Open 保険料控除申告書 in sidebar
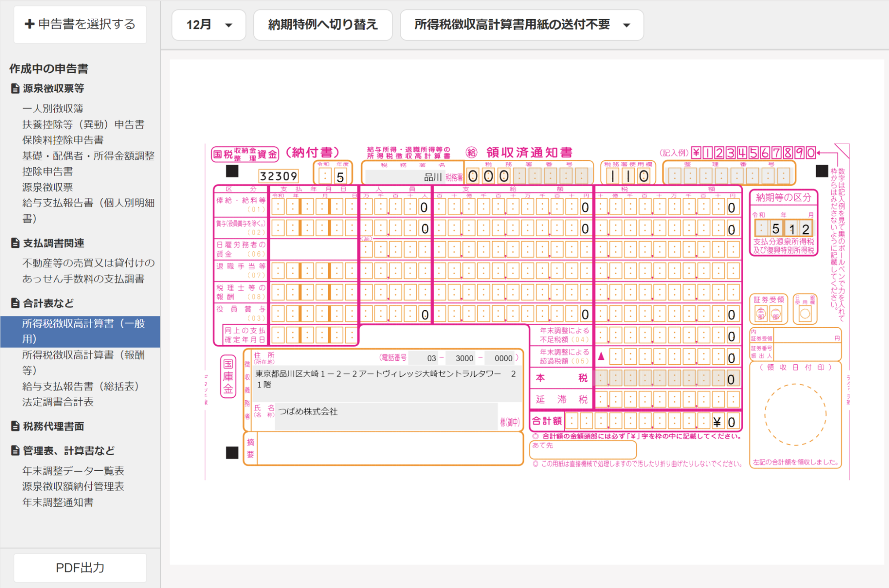This screenshot has width=889, height=588. pos(63,140)
